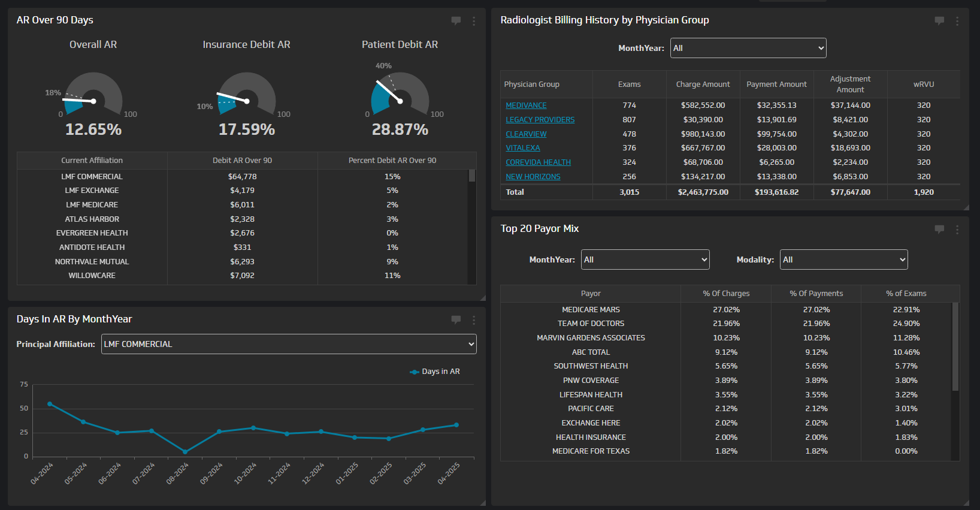This screenshot has height=510, width=980.
Task: Click the 04-2025 data point on line chart
Action: [456, 425]
